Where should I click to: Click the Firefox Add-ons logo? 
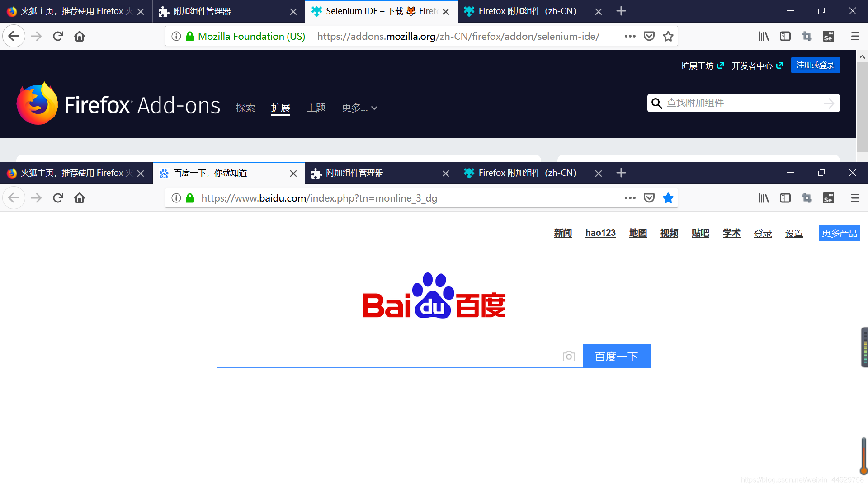click(x=118, y=104)
